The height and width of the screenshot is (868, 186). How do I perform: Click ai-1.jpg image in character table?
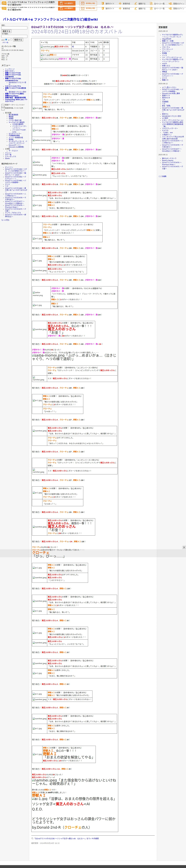(x=45, y=55)
